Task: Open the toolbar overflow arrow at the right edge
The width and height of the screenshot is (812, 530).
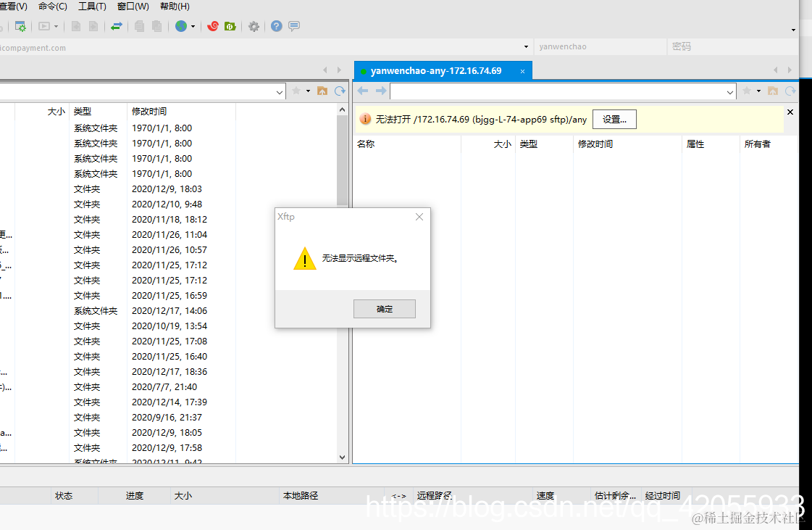Action: pos(793,30)
